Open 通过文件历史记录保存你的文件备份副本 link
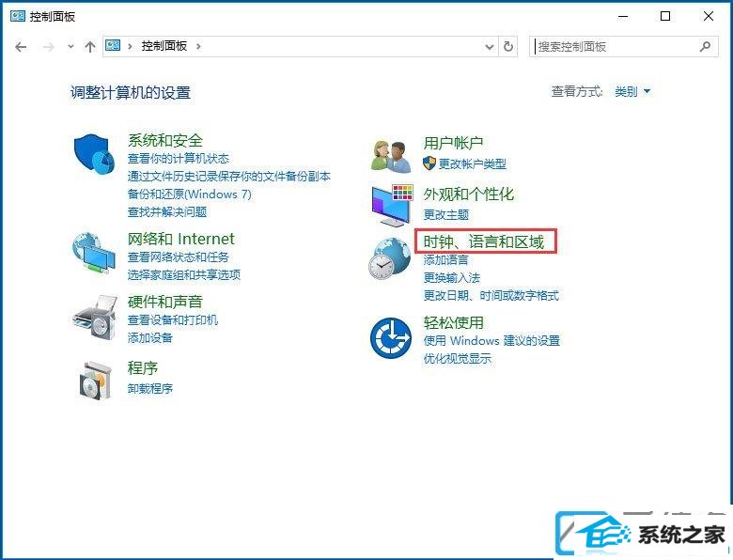 coord(229,176)
